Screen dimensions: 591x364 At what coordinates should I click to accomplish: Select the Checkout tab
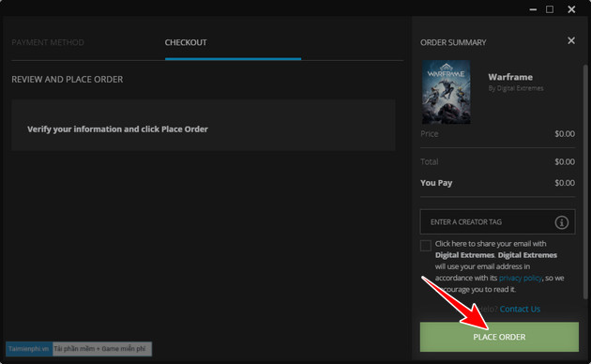click(x=186, y=42)
